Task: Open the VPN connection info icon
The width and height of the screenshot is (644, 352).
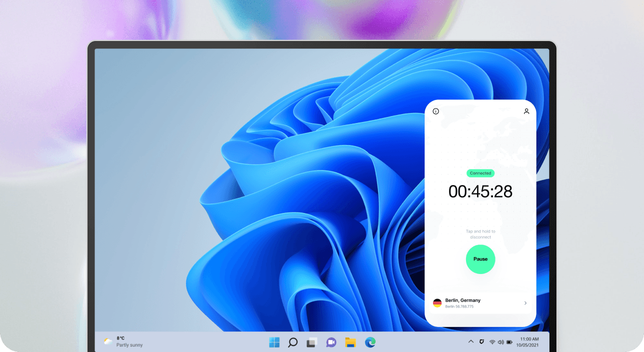Action: 435,111
